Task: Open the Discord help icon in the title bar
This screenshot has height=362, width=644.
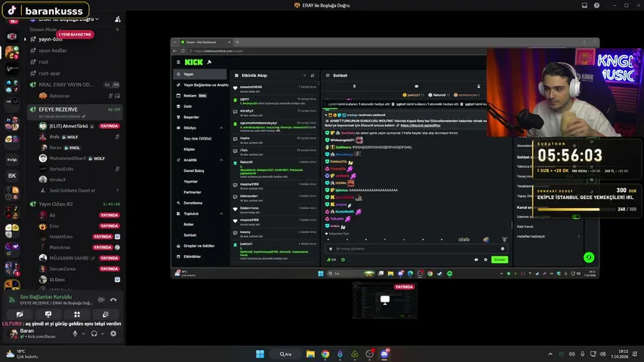Action: pos(596,5)
